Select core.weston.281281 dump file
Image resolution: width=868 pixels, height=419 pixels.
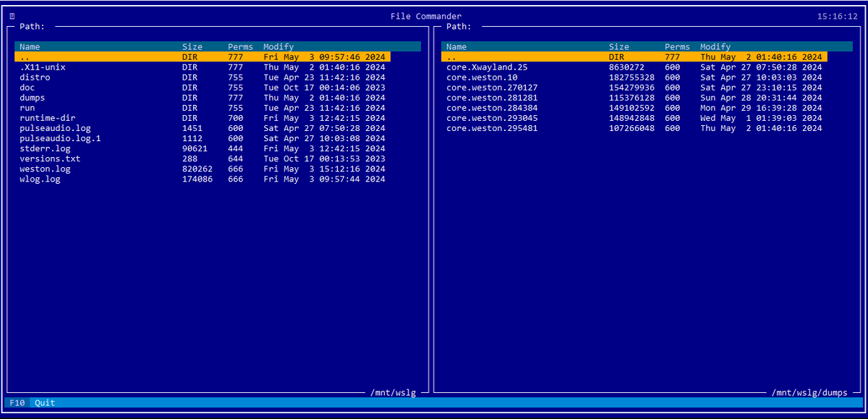(x=634, y=98)
